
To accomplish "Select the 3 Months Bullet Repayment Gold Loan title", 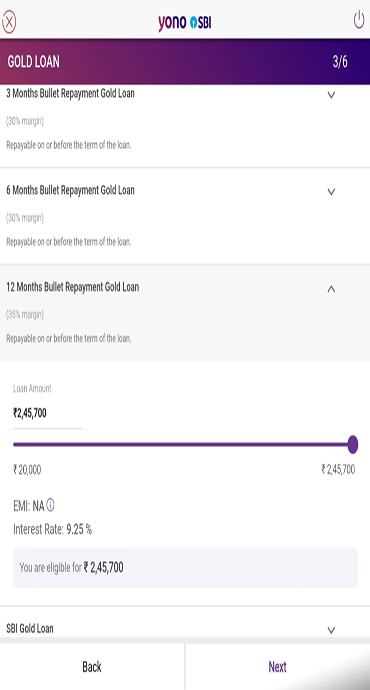I will [x=70, y=93].
